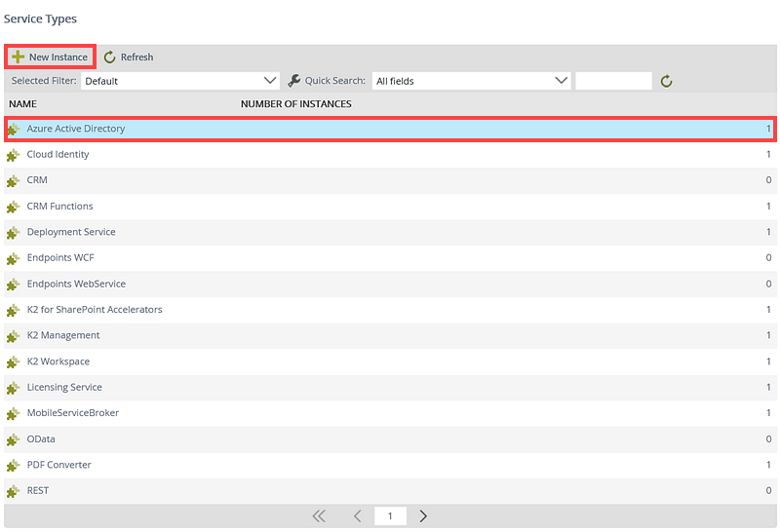Select the CRM service type
The image size is (780, 532).
click(390, 180)
